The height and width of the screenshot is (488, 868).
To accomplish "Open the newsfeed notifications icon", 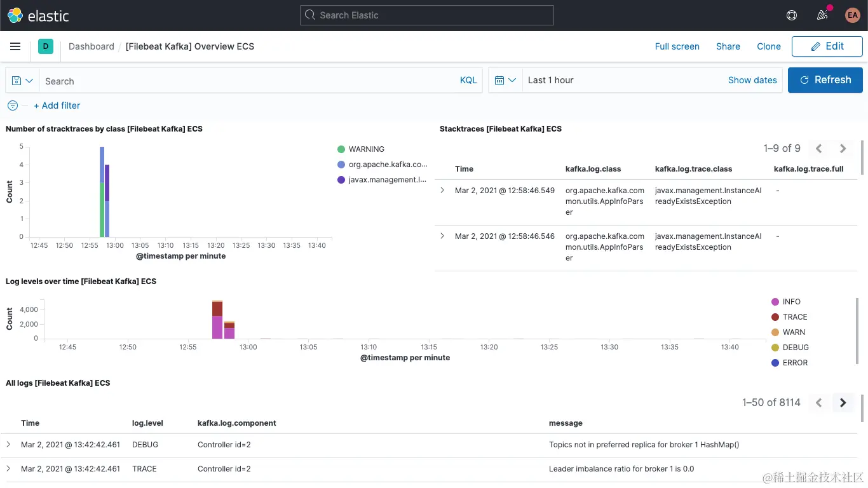I will [x=822, y=15].
